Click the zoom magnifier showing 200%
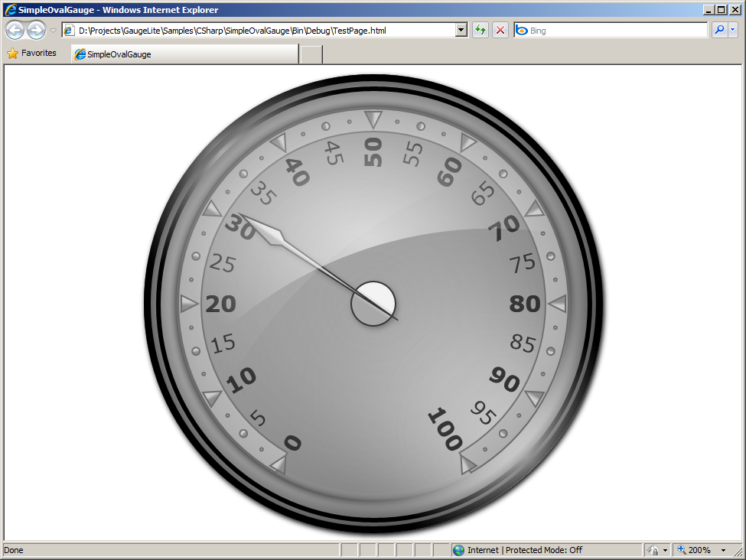 click(681, 550)
